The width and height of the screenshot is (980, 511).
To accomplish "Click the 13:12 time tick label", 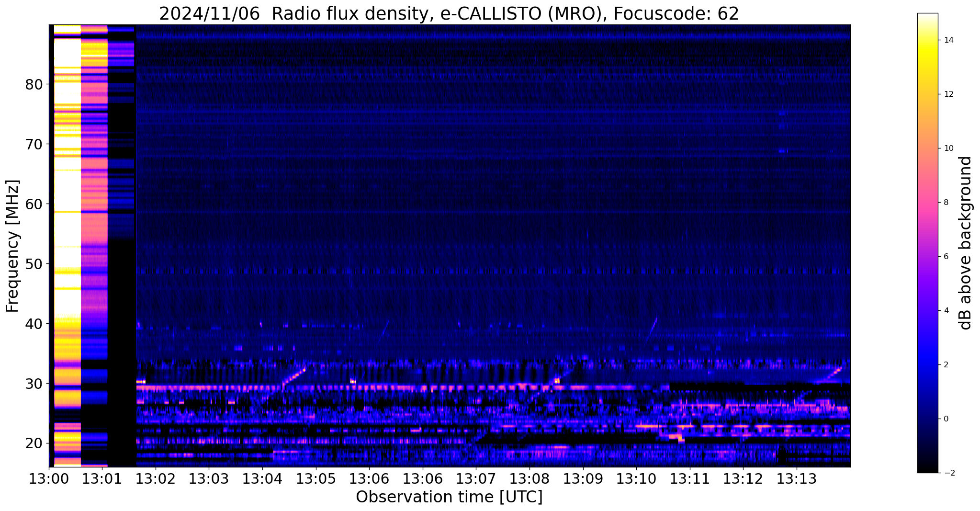I will coord(743,478).
